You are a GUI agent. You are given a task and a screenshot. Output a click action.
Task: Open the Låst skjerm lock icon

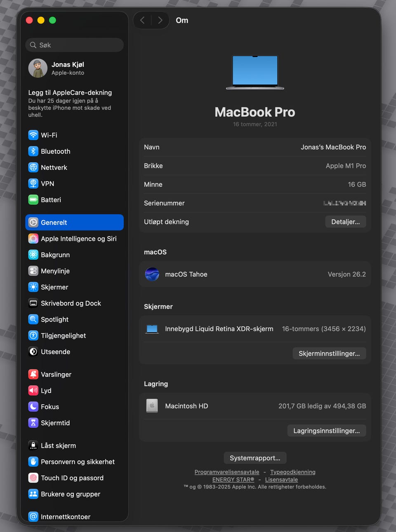point(33,445)
